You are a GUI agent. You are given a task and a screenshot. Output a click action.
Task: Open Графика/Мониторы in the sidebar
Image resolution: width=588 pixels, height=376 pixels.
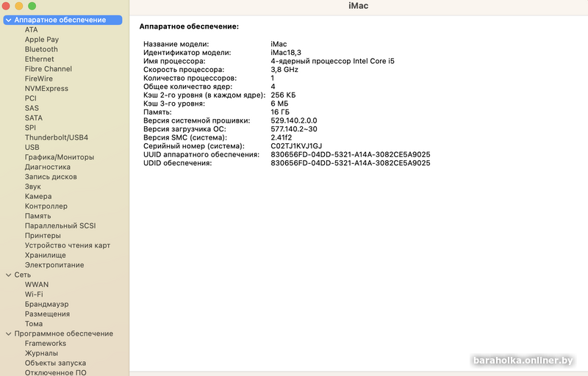pyautogui.click(x=60, y=157)
